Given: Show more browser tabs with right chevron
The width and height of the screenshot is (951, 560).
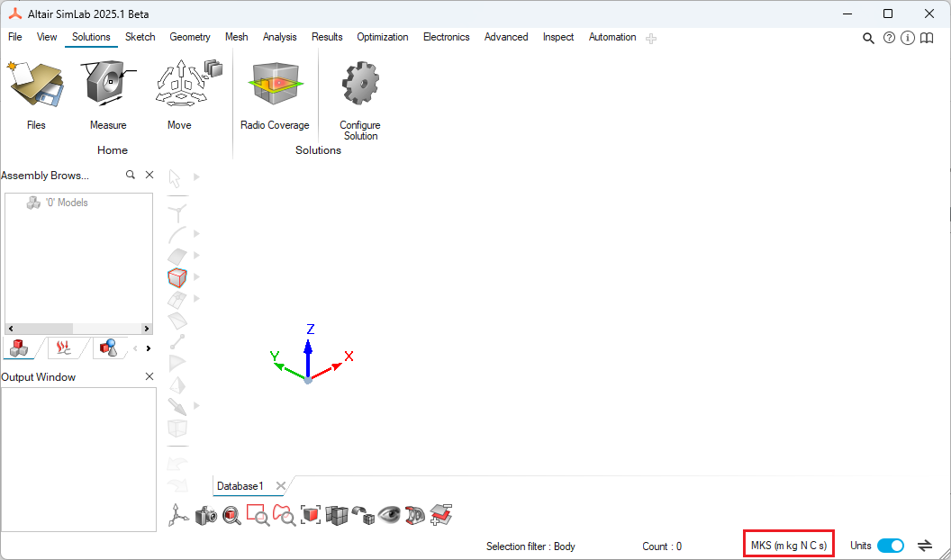Looking at the screenshot, I should point(149,348).
